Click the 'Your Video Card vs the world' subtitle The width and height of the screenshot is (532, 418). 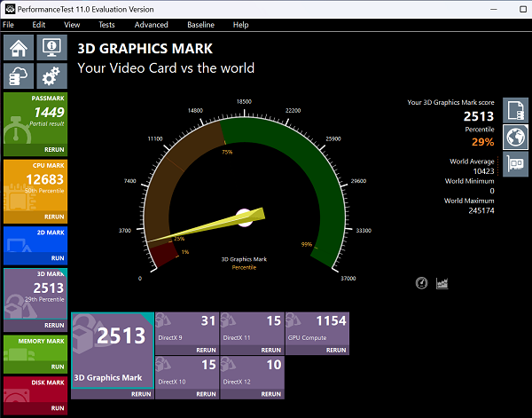[x=166, y=68]
